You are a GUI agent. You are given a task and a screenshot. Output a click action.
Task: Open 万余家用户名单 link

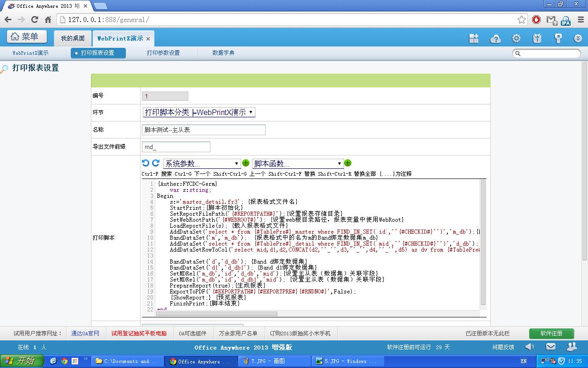tap(238, 333)
